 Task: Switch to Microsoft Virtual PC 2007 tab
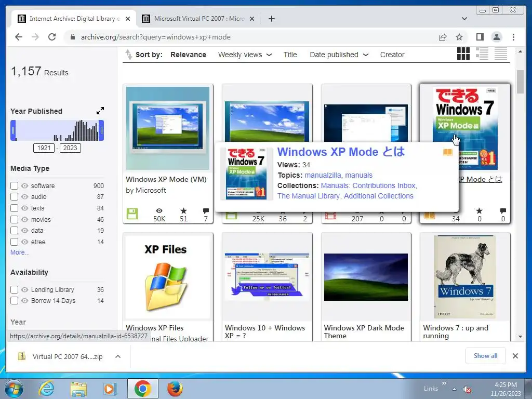click(198, 19)
